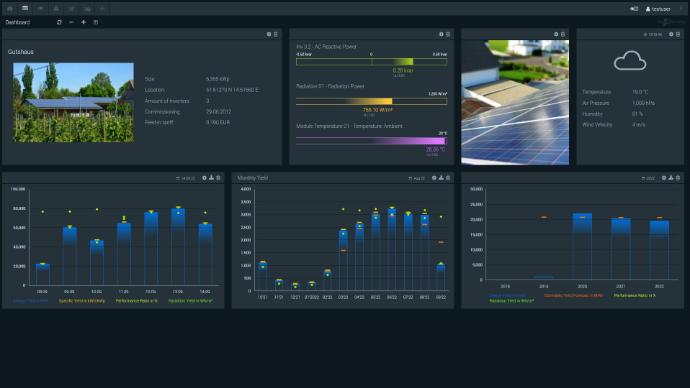Click the minus icon beside Dashboard
The image size is (690, 388).
[x=71, y=22]
